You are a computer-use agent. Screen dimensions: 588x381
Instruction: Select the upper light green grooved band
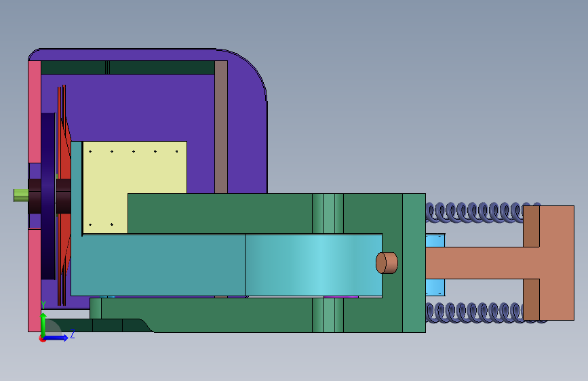[328, 214]
